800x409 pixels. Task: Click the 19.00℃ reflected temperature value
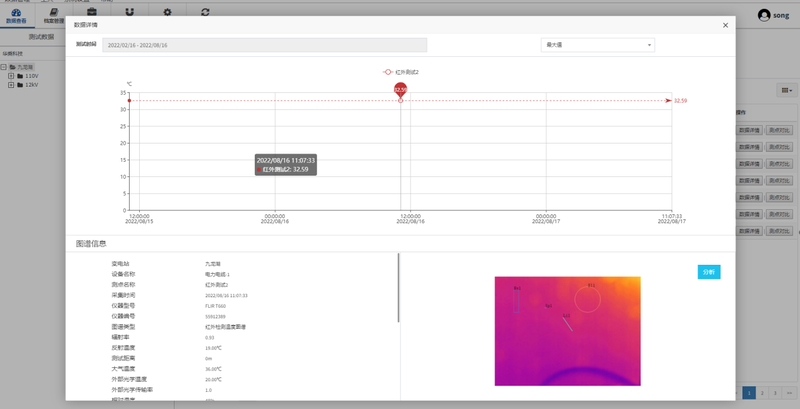[x=213, y=348]
